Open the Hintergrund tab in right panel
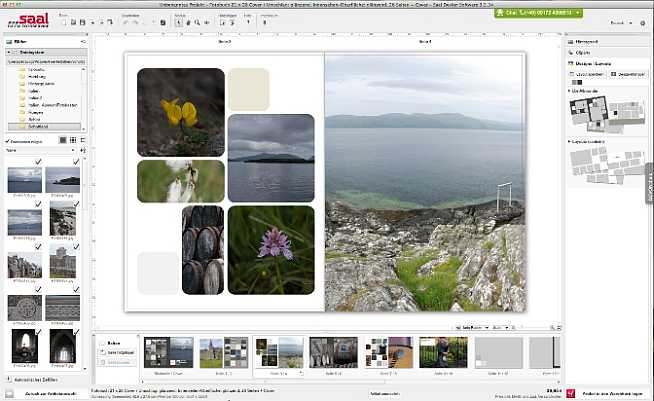Image resolution: width=654 pixels, height=401 pixels. (x=607, y=42)
